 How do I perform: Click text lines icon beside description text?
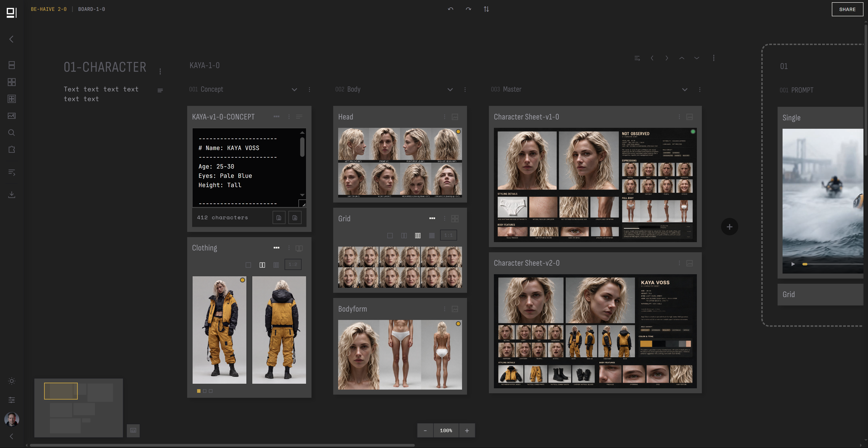pos(160,91)
